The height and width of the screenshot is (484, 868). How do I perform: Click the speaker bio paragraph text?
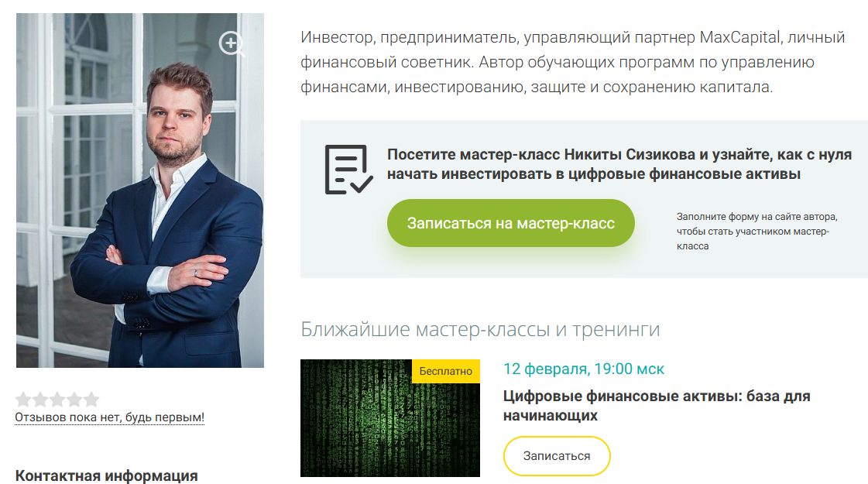[572, 62]
